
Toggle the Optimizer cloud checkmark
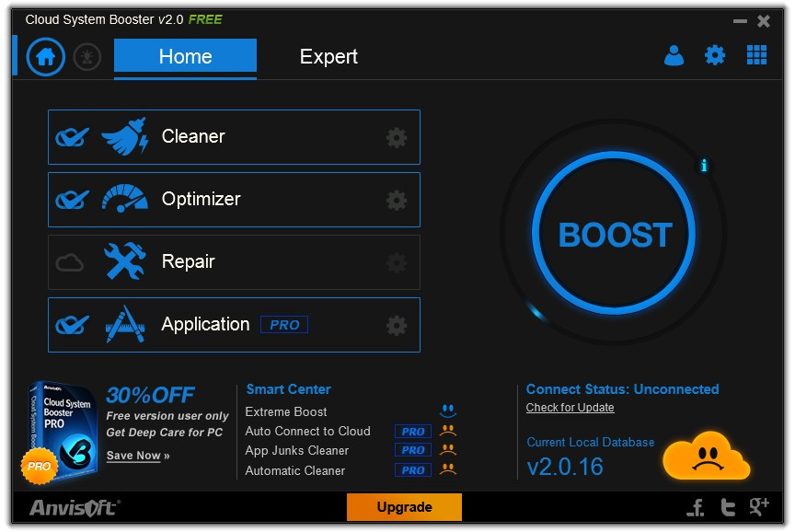click(x=72, y=200)
